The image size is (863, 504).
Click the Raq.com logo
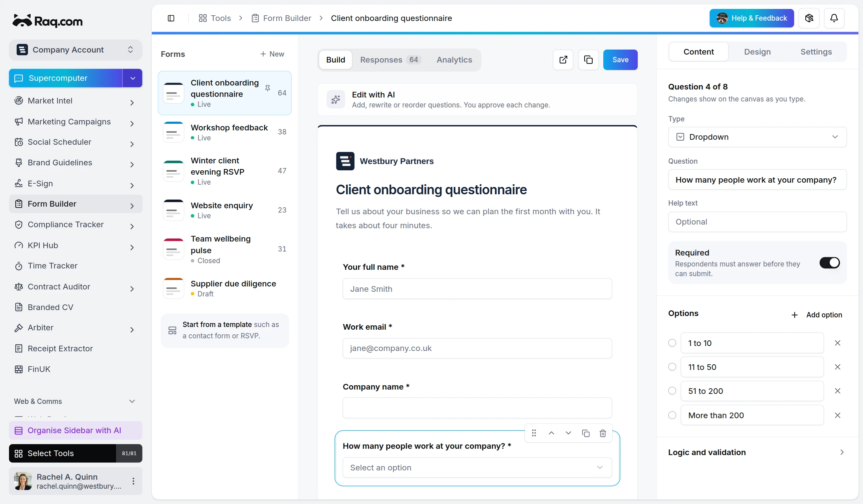tap(48, 21)
